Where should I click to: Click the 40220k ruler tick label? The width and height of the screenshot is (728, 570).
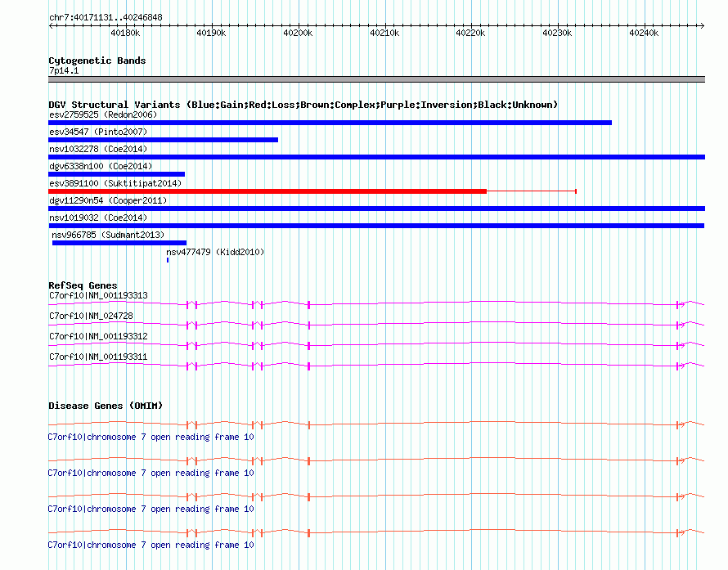coord(471,33)
